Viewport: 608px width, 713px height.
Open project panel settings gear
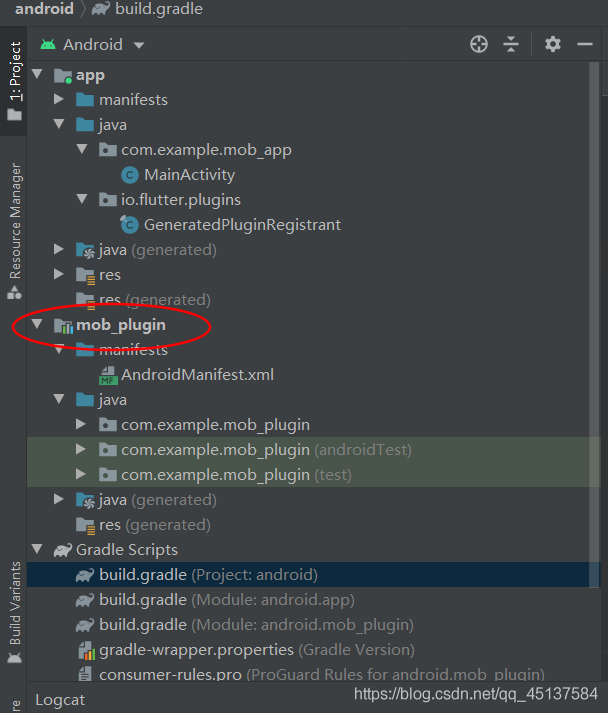(x=553, y=44)
